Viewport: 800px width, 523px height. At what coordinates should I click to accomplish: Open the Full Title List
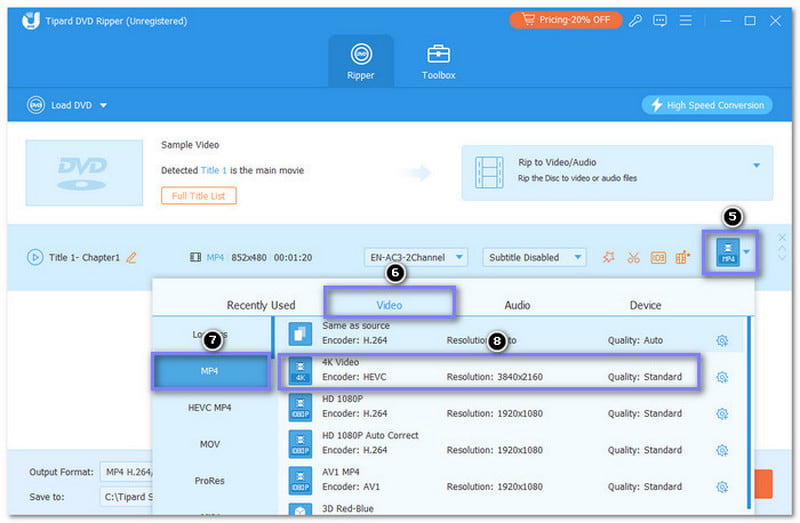click(198, 196)
